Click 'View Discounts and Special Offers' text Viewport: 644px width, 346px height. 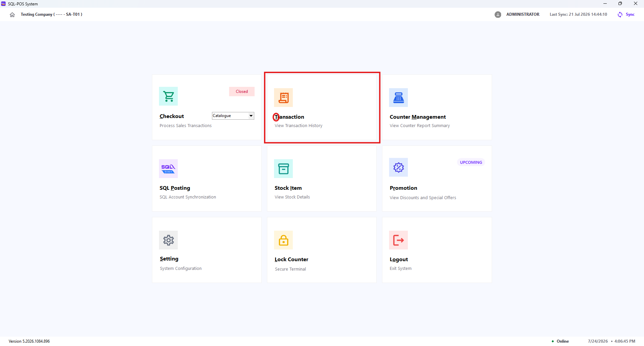[423, 198]
